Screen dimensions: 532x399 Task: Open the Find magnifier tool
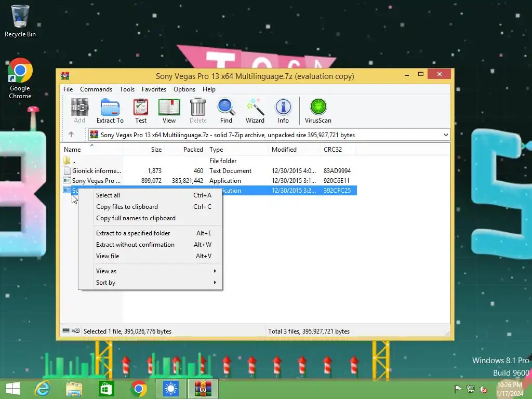(x=226, y=111)
